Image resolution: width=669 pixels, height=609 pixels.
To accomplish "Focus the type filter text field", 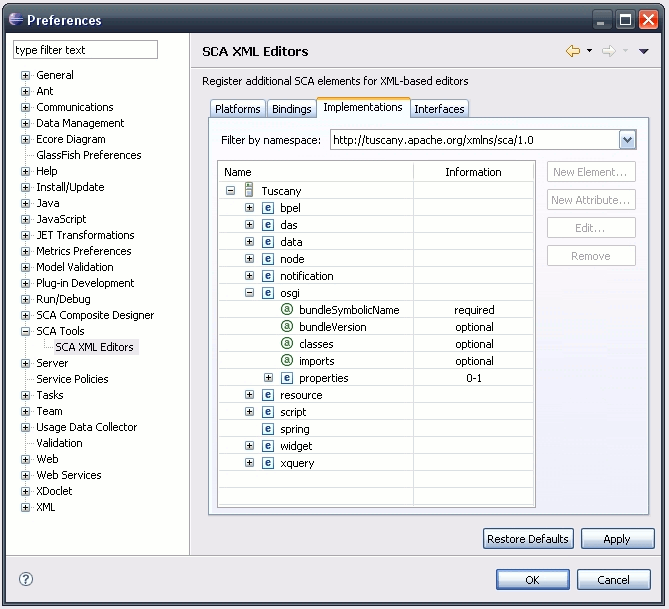I will coord(85,50).
